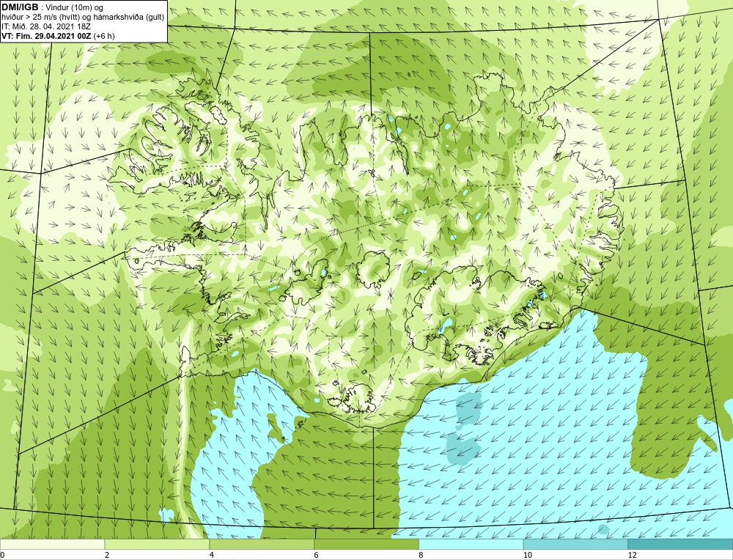The height and width of the screenshot is (560, 733).
Task: Select the 0–2 m/s palest legend color band
Action: click(52, 545)
